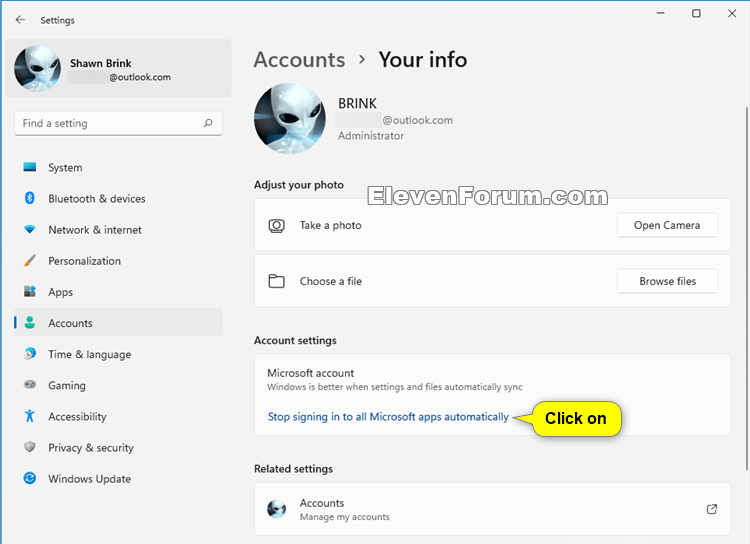Maximize the Settings window

coord(696,13)
